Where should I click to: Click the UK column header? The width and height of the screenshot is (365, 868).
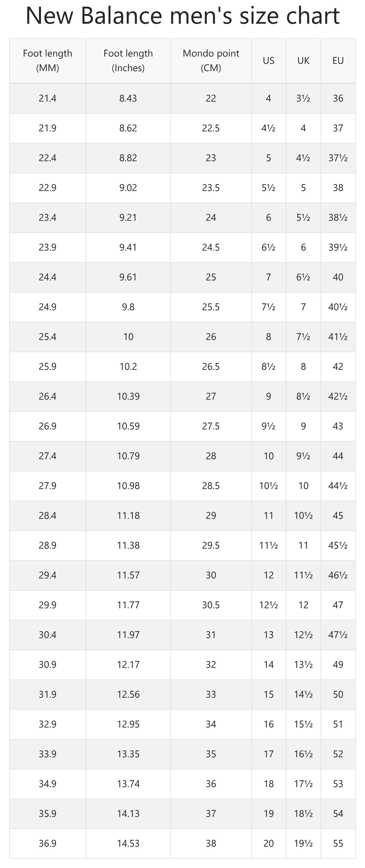pyautogui.click(x=303, y=61)
